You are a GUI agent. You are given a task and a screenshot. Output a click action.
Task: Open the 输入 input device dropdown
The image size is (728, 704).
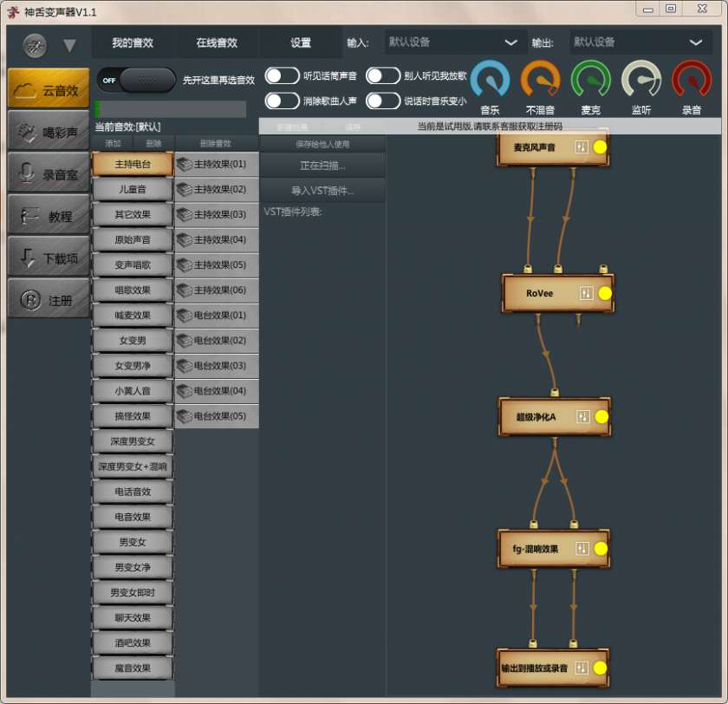pyautogui.click(x=451, y=42)
